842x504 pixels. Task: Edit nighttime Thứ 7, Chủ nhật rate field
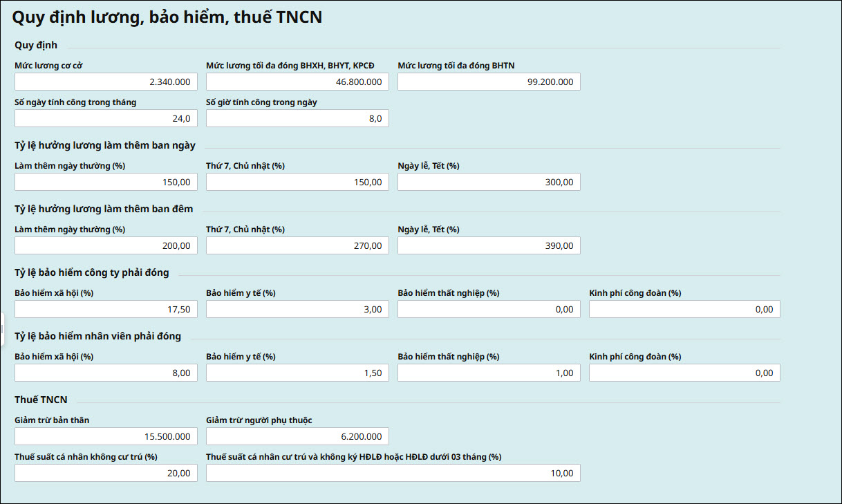point(297,246)
